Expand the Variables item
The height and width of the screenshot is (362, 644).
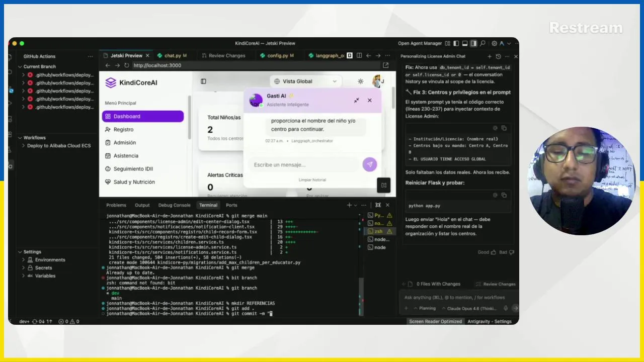pos(23,276)
